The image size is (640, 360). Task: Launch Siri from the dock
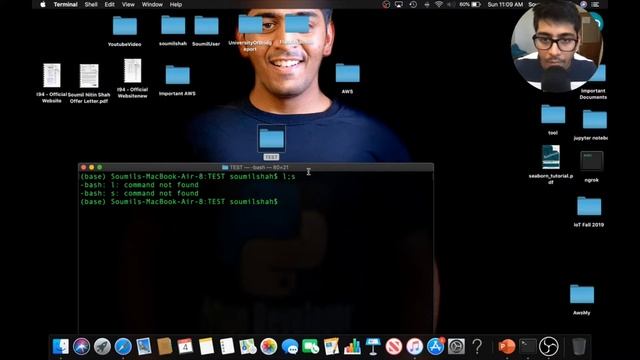[82, 347]
